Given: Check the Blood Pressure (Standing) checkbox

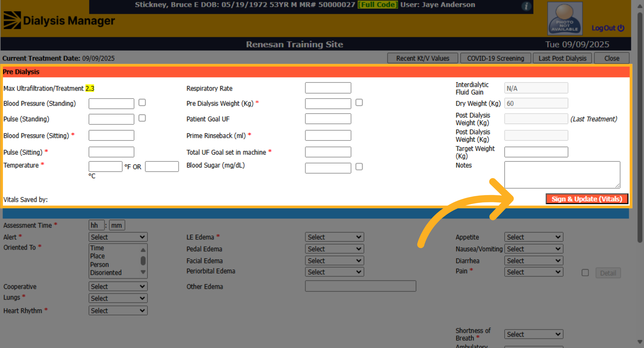Looking at the screenshot, I should [142, 102].
